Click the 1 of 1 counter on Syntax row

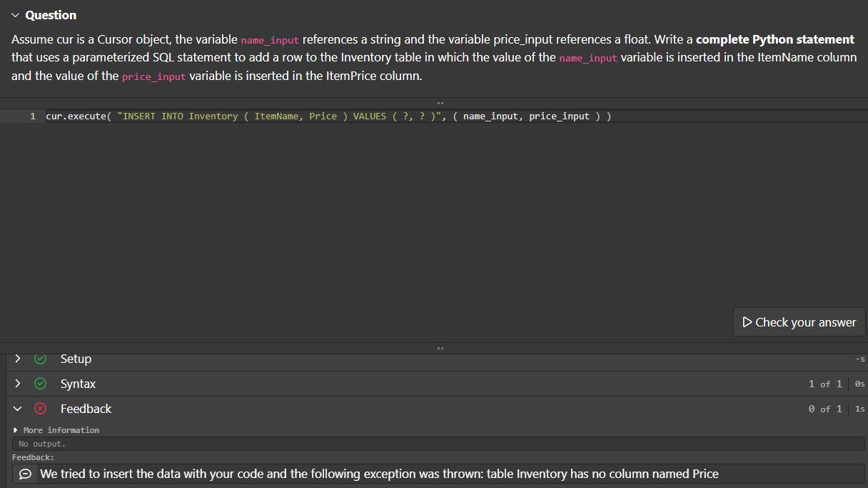tap(826, 384)
